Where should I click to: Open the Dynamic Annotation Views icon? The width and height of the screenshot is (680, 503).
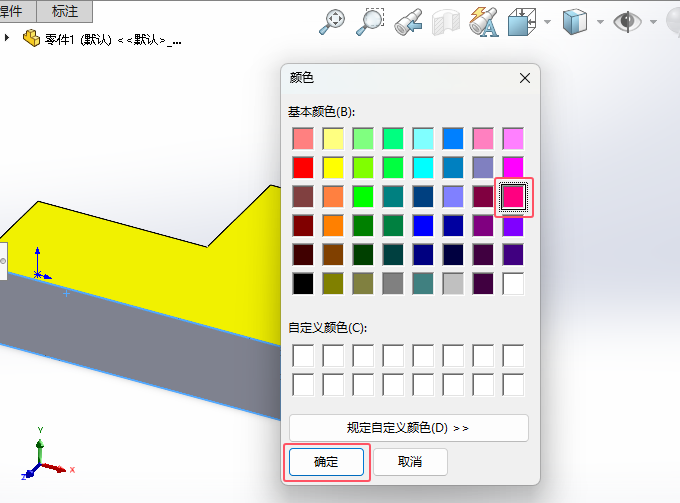(484, 22)
